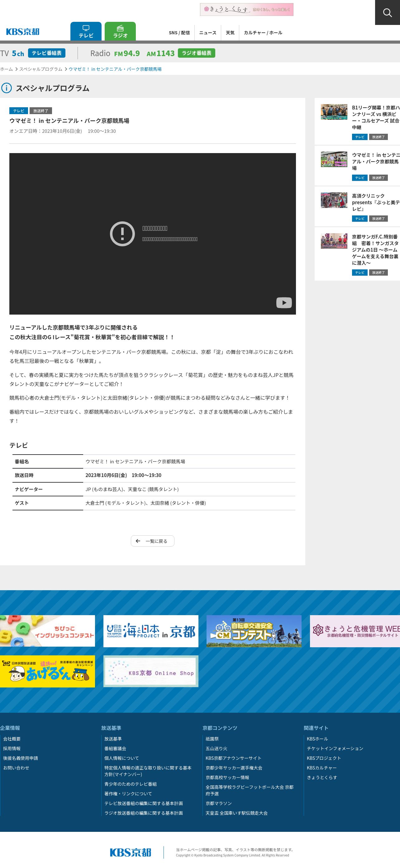
Task: Open B1リーグ開幕 京都ハンナリーズ article link
Action: [x=376, y=117]
